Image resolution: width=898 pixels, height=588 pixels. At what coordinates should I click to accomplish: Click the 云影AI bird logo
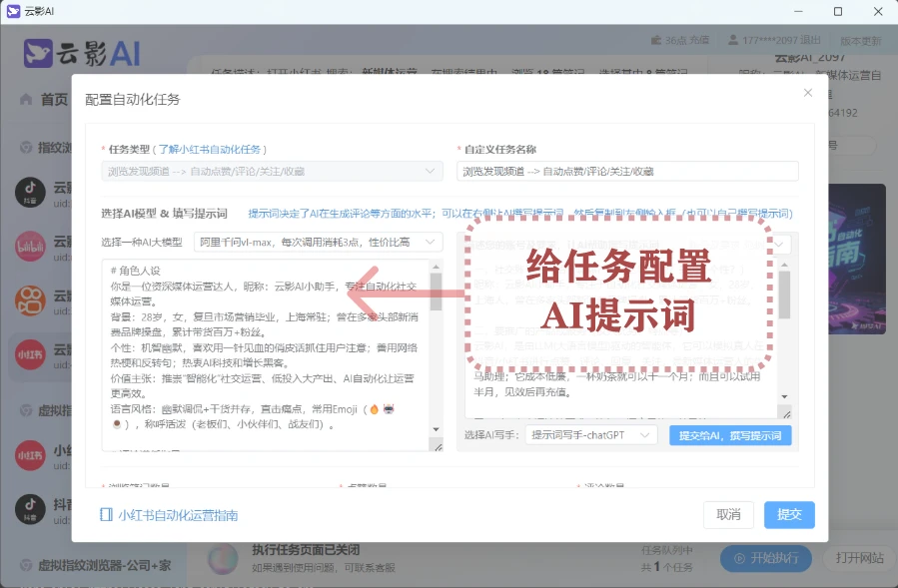pyautogui.click(x=38, y=53)
